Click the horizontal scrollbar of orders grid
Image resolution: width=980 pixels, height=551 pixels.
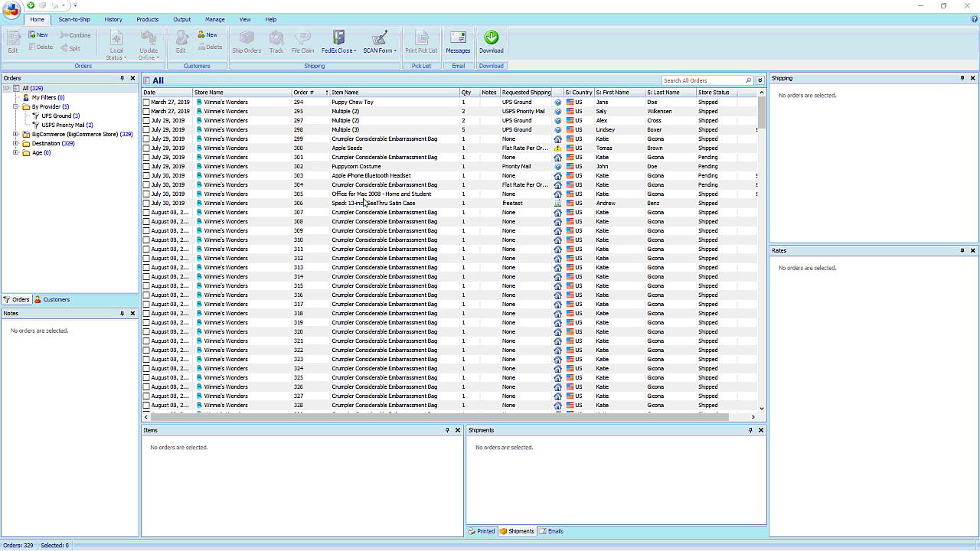440,417
